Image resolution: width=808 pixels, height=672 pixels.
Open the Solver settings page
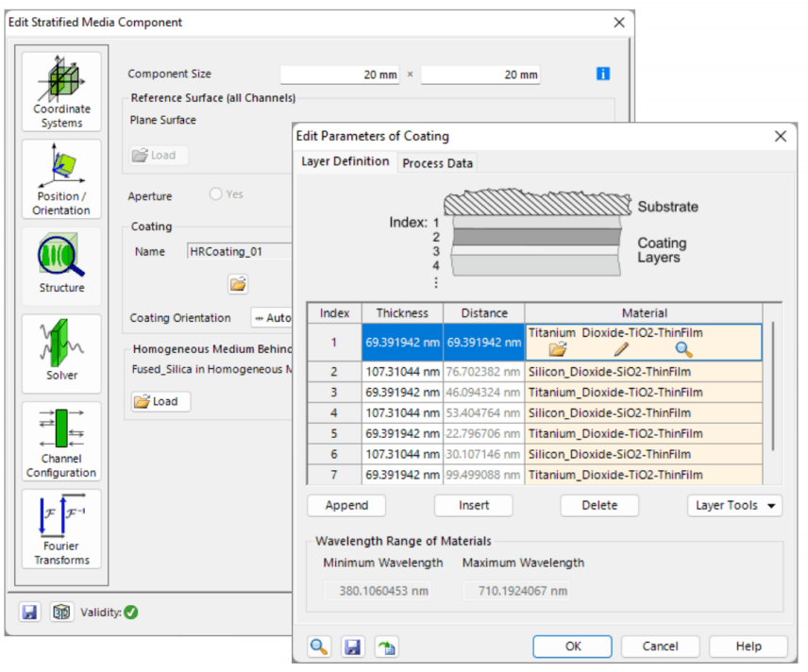coord(61,354)
